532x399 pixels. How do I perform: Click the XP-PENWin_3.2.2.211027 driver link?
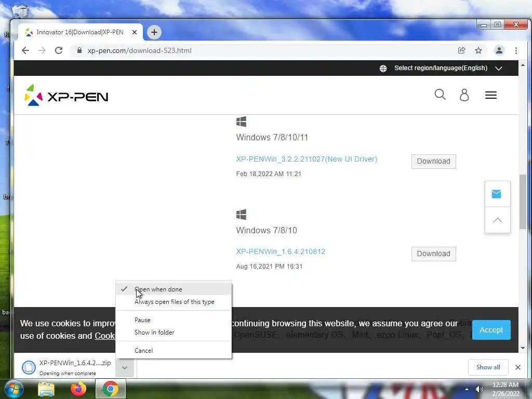(307, 159)
